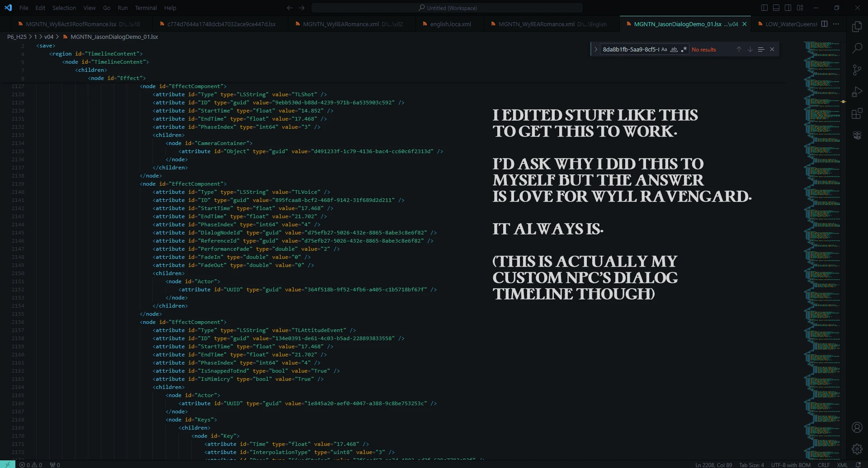Open the Accounts menu icon
This screenshot has width=868, height=468.
coord(857,427)
